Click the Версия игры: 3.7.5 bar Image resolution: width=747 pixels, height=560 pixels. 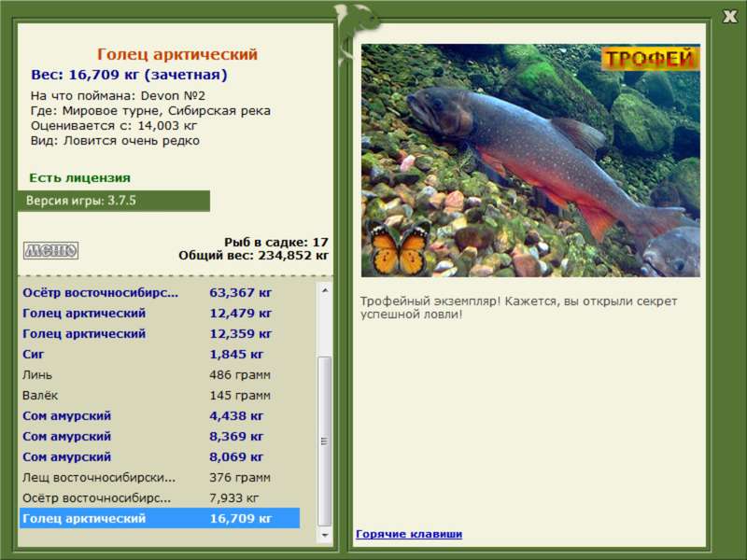coord(114,201)
